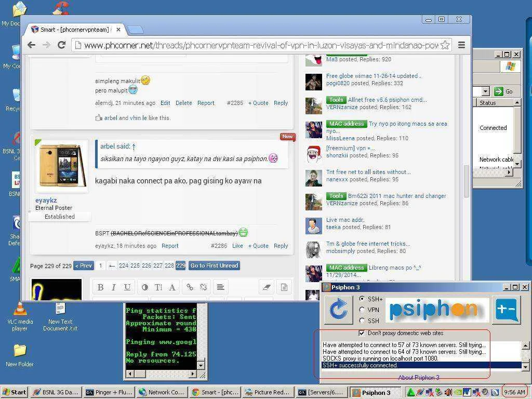Click Edit link on alemdj post
Viewport: 532px width, 399px height.
point(165,103)
